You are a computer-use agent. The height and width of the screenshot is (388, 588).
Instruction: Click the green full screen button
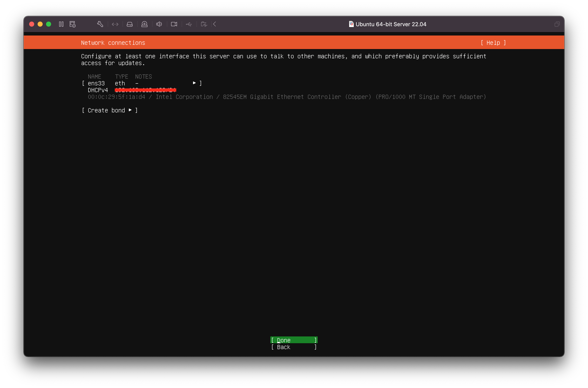coord(49,24)
